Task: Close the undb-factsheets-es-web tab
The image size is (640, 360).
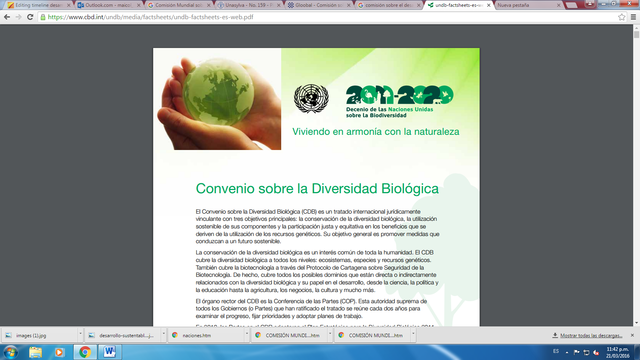Action: (489, 5)
